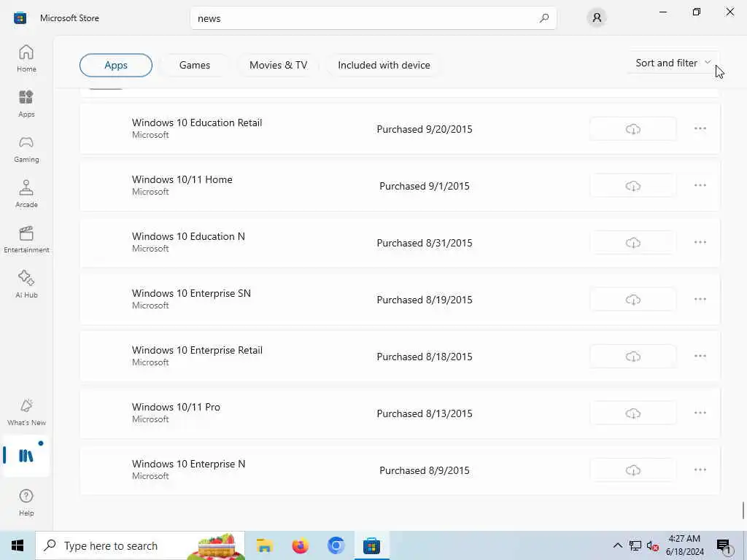Click the taskbar search box
Screen dimensions: 747x560
[x=140, y=545]
